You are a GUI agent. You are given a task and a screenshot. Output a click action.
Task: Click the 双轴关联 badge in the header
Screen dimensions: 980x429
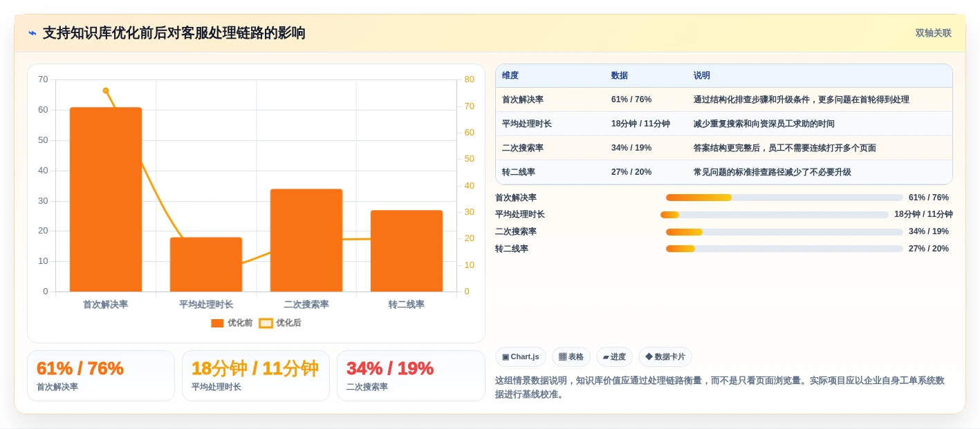click(x=933, y=33)
